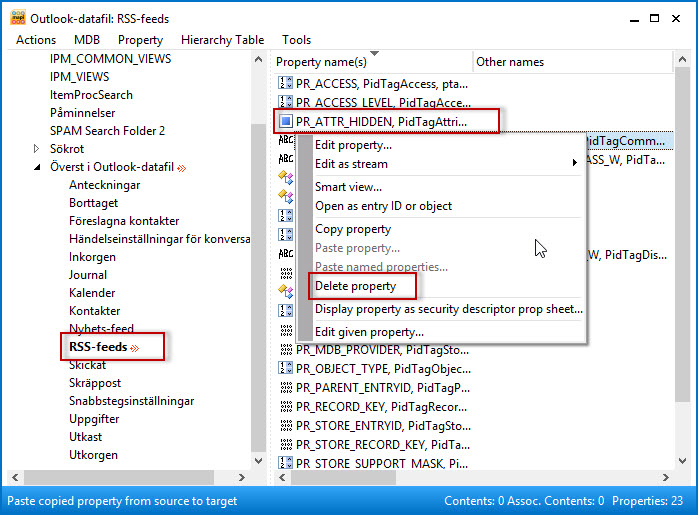Select the PR_STORE_ENTRYID property row
Image resolution: width=698 pixels, height=515 pixels.
click(x=383, y=426)
